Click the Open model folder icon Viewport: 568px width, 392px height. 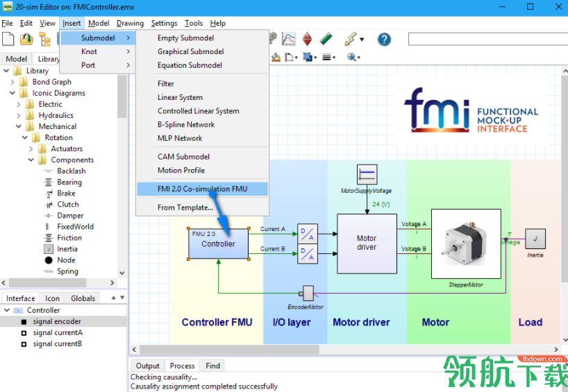pyautogui.click(x=26, y=39)
